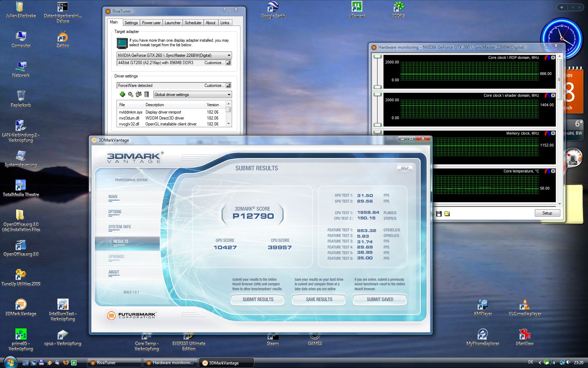Hide the Core temperature graph
The height and width of the screenshot is (368, 588).
553,171
